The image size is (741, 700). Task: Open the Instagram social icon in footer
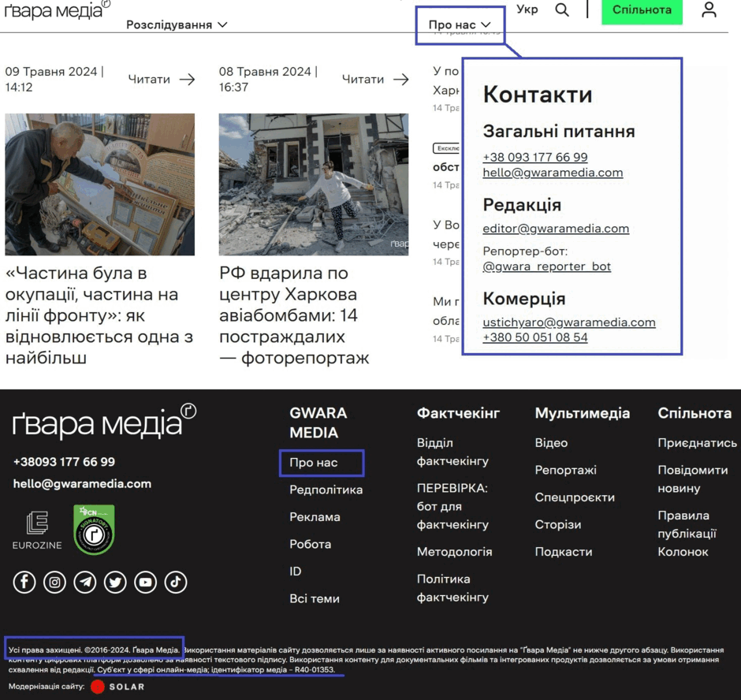[x=54, y=582]
